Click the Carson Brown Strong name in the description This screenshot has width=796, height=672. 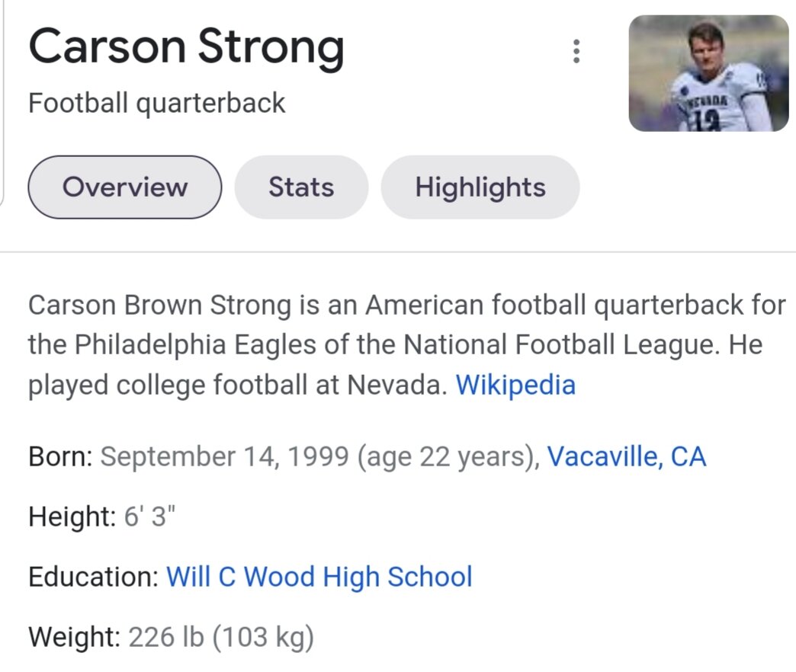pos(160,306)
